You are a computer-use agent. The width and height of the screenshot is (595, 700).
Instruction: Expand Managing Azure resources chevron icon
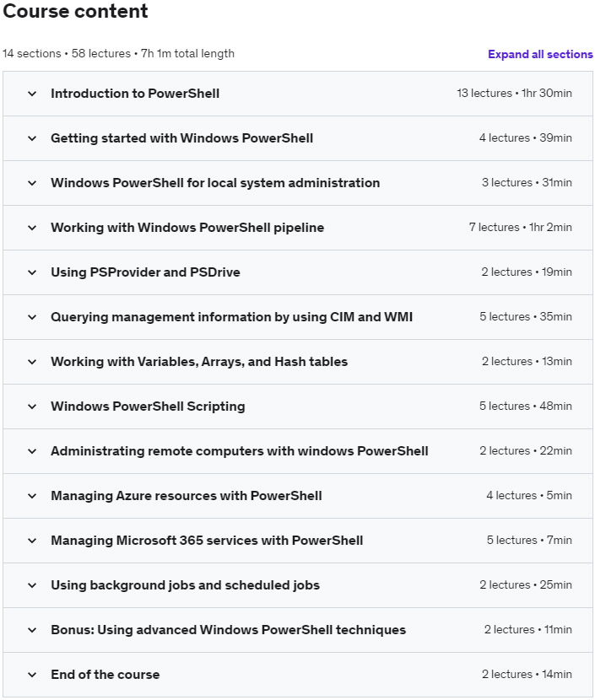click(x=32, y=496)
